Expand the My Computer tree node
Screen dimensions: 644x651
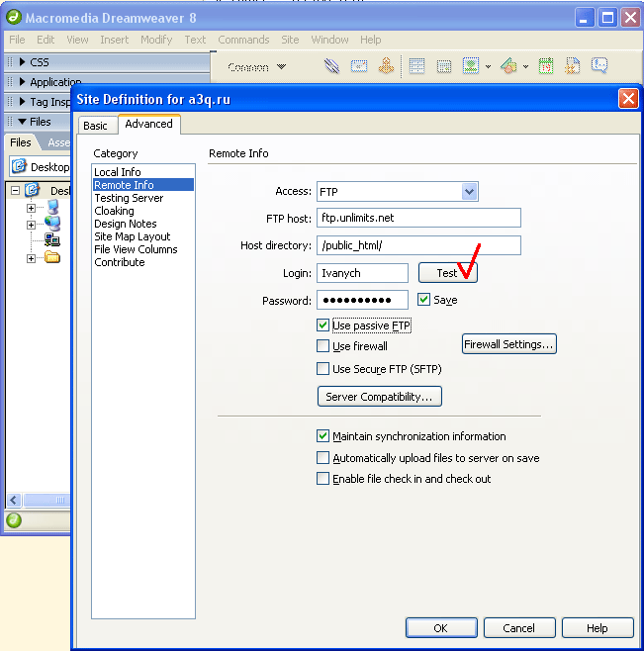pyautogui.click(x=31, y=208)
